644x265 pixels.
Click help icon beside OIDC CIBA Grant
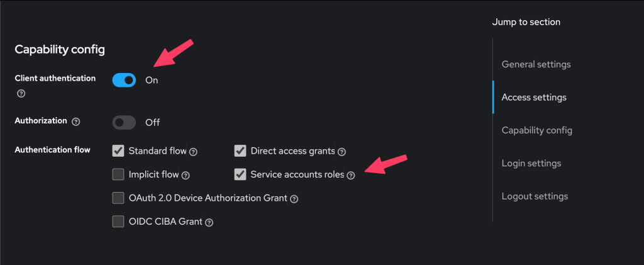[209, 222]
